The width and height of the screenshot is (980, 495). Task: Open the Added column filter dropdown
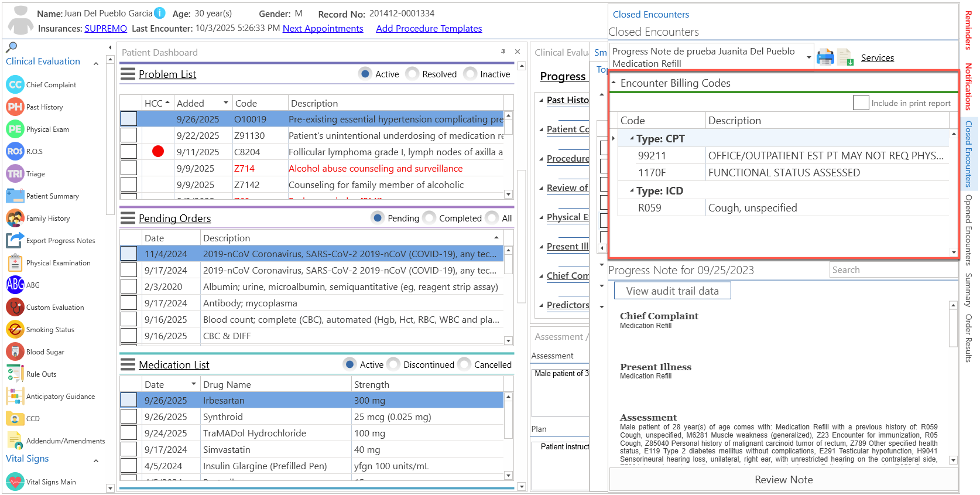click(225, 103)
